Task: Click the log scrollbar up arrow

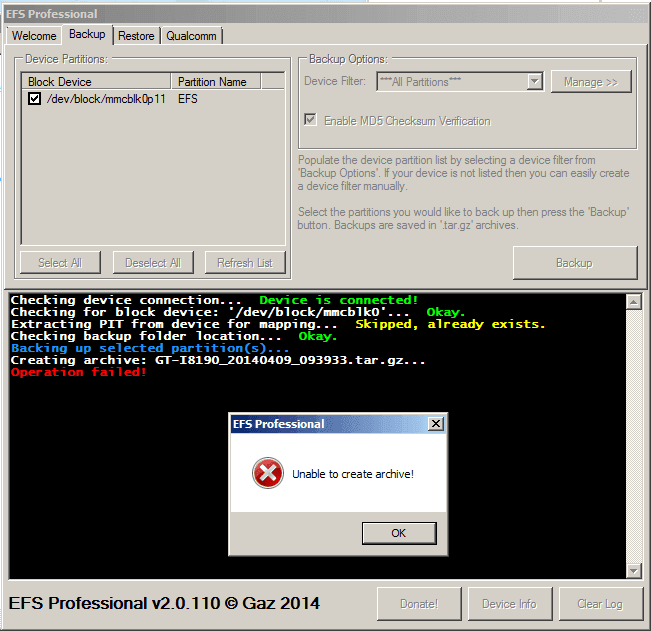Action: (634, 301)
